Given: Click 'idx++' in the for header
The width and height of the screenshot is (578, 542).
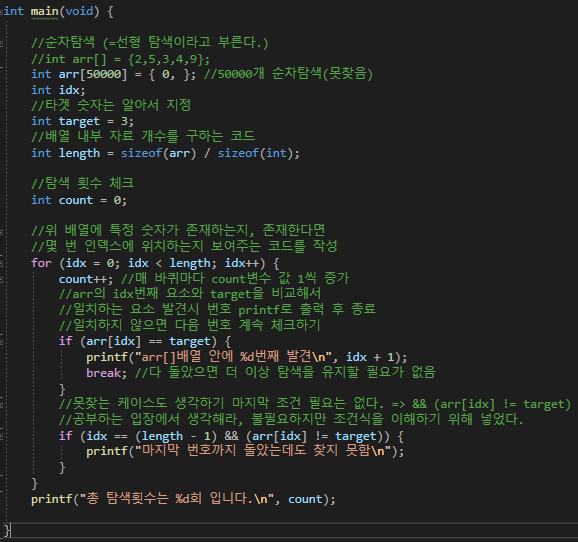Looking at the screenshot, I should [x=242, y=263].
